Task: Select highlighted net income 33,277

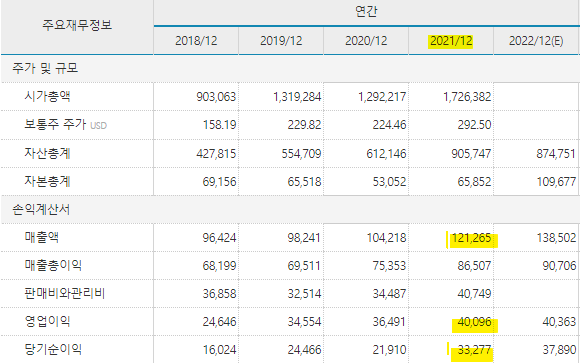Action: click(x=474, y=350)
